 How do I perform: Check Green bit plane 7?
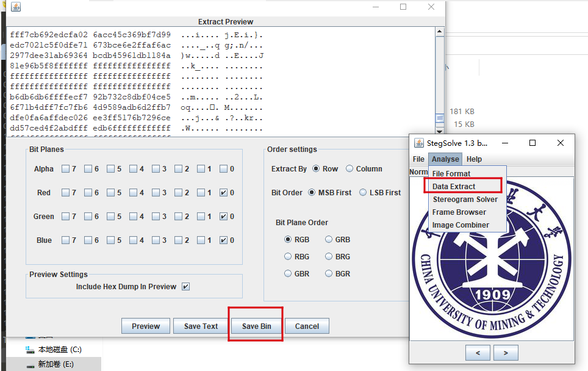[x=66, y=217]
